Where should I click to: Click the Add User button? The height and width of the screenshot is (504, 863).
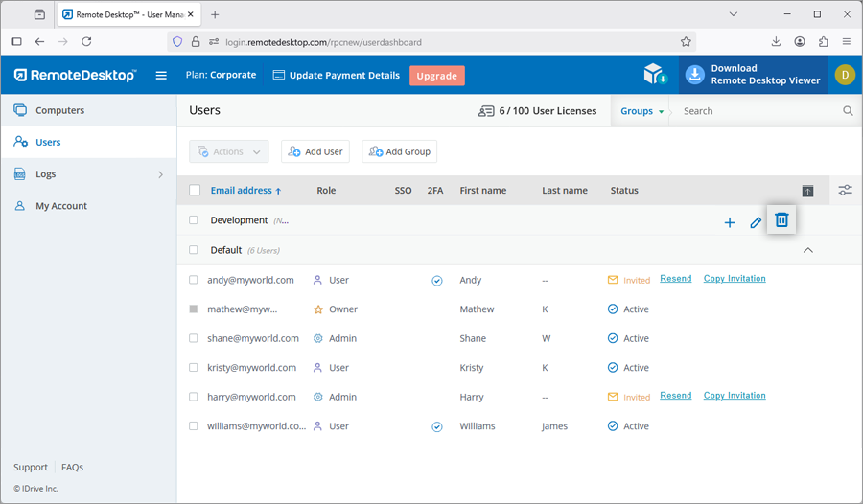tap(315, 151)
